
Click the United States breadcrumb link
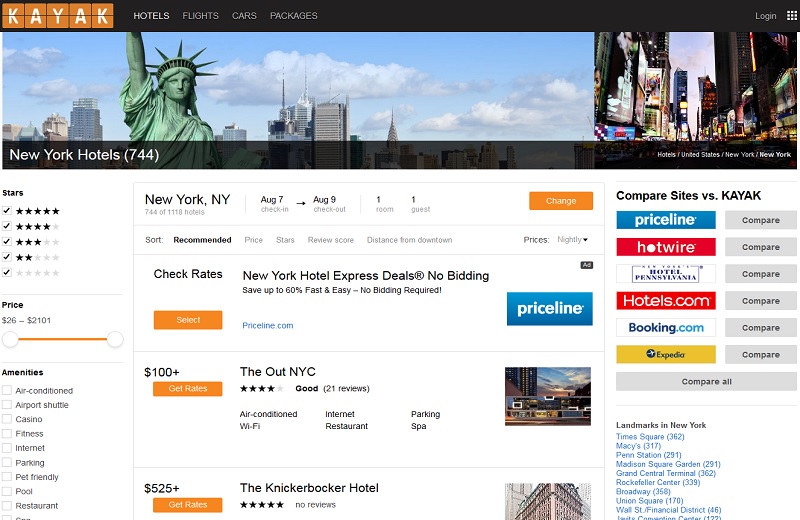(700, 155)
